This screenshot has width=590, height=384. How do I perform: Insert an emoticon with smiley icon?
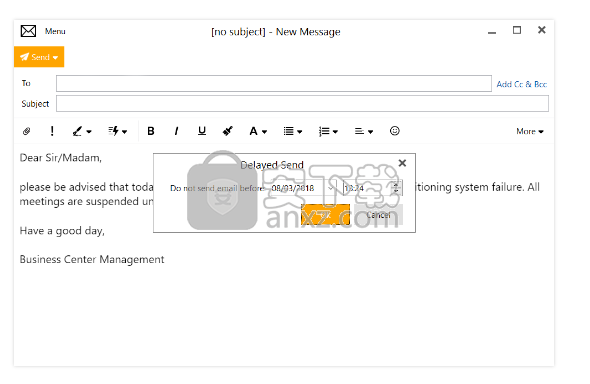click(x=394, y=131)
